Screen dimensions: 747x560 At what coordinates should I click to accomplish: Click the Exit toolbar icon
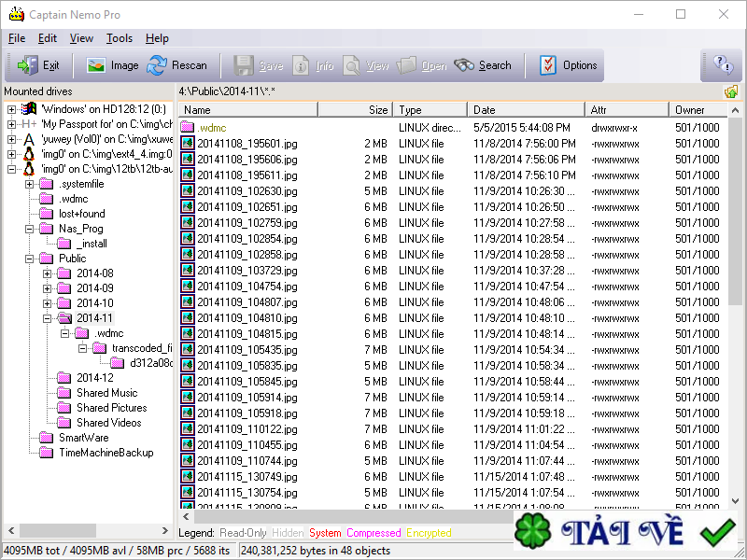pos(26,65)
